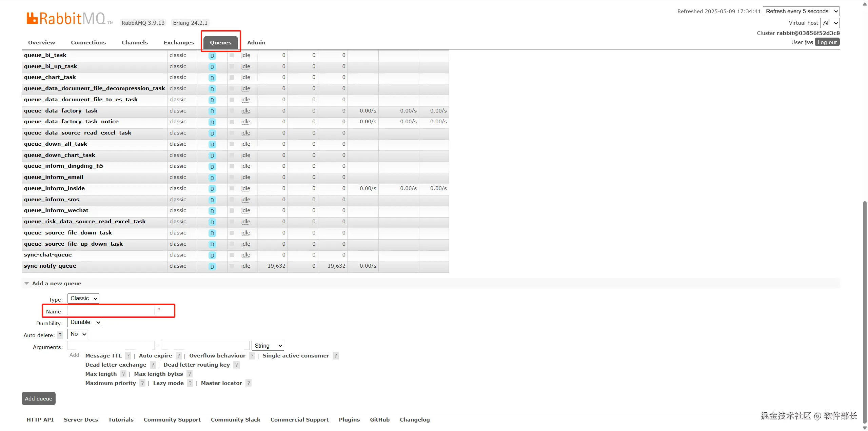
Task: Switch to the Exchanges tab
Action: click(x=179, y=42)
